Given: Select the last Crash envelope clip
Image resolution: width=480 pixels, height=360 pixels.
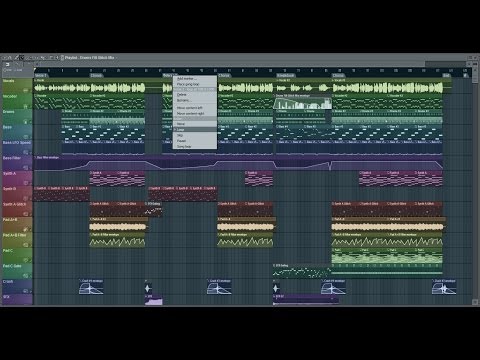Looking at the screenshot, I should point(444,287).
